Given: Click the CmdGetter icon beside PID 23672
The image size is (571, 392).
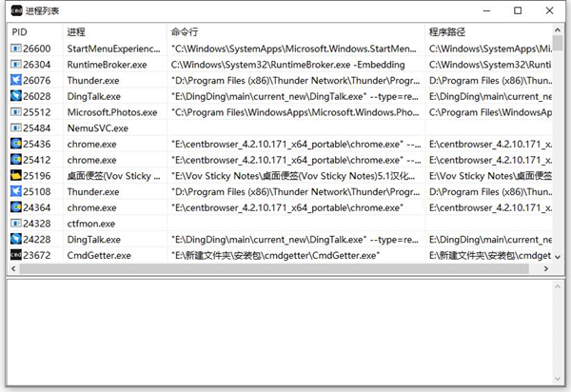Looking at the screenshot, I should (15, 255).
